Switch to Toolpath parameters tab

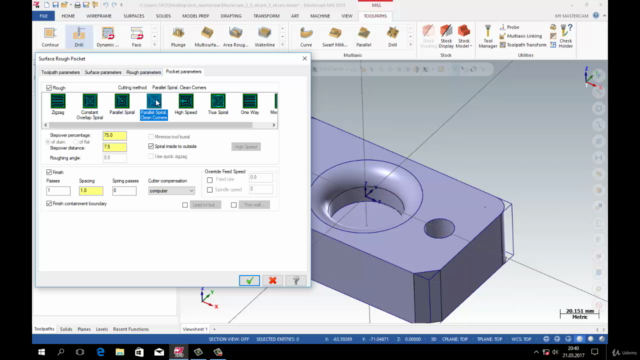point(60,72)
